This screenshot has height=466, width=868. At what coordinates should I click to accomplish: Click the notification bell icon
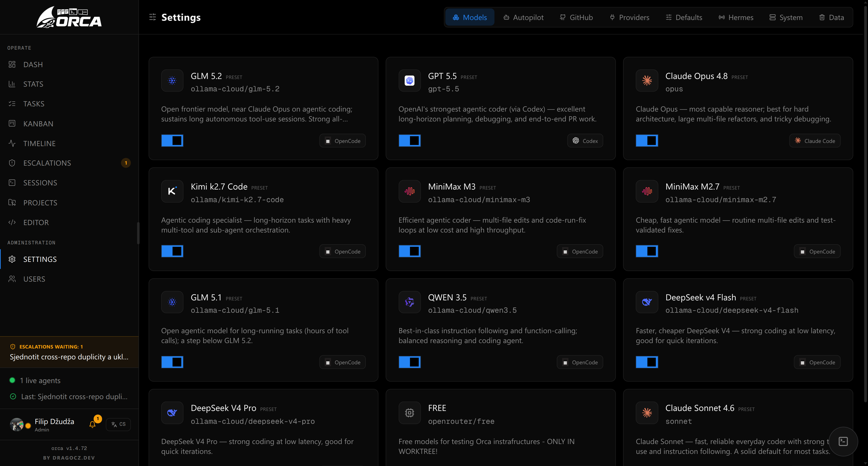(92, 424)
